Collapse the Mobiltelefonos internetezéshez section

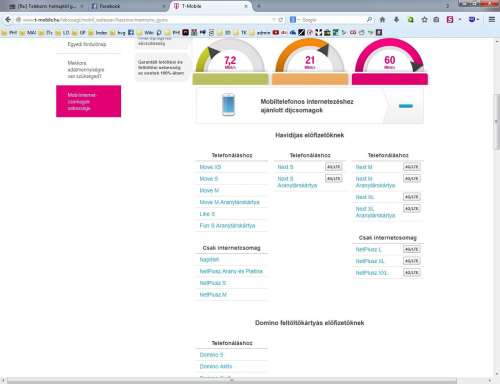(x=406, y=106)
